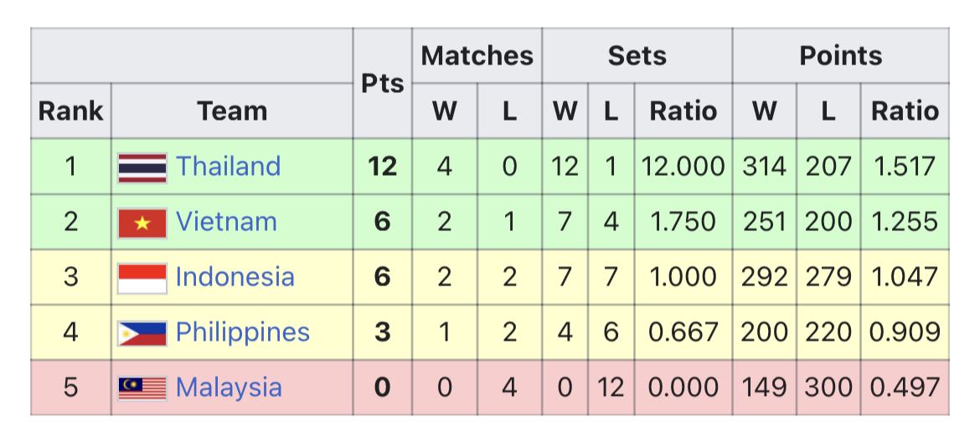Click the Rank column header
Screen dimensions: 980x437
tap(70, 111)
